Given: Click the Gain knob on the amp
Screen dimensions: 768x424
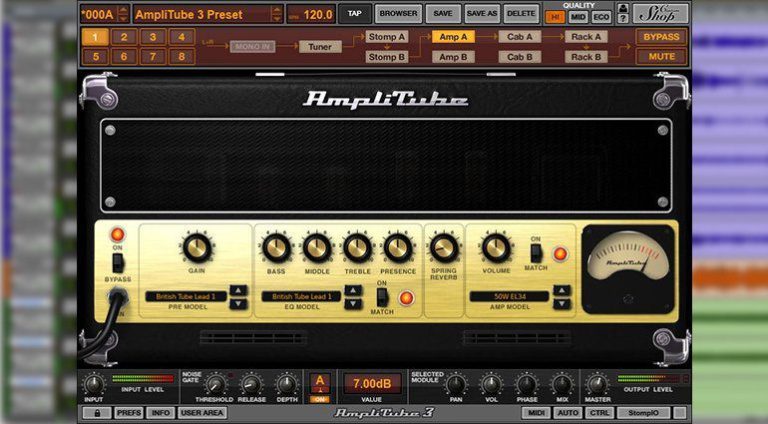Looking at the screenshot, I should point(197,247).
